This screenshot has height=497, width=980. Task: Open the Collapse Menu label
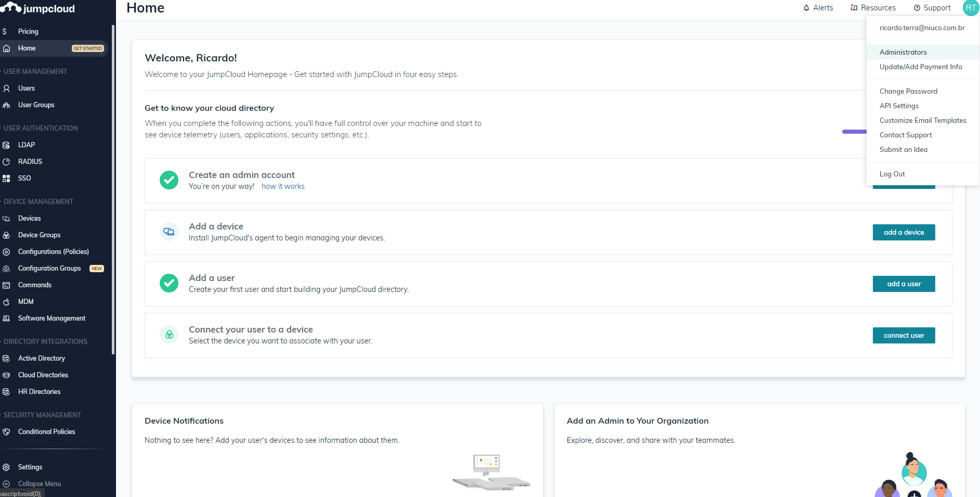(40, 484)
